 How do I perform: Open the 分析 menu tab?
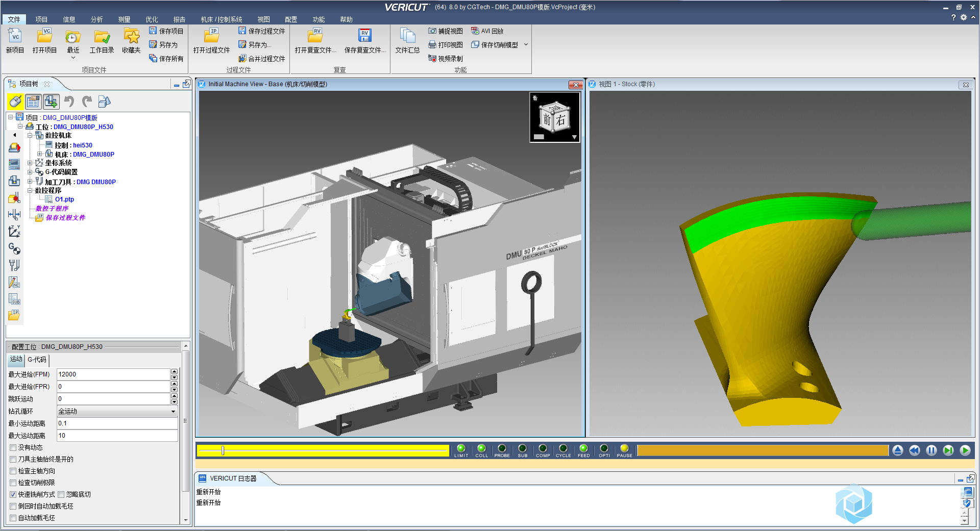97,19
